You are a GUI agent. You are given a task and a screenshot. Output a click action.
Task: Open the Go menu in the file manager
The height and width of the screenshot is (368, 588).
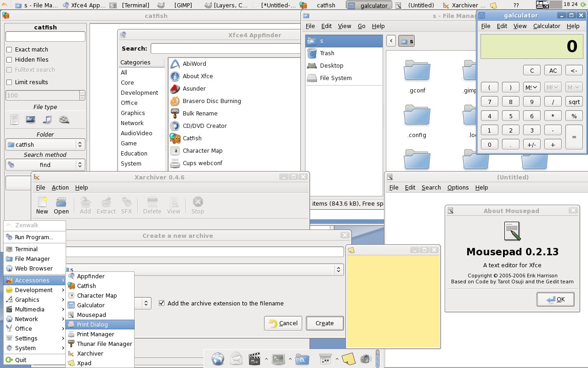pos(362,26)
